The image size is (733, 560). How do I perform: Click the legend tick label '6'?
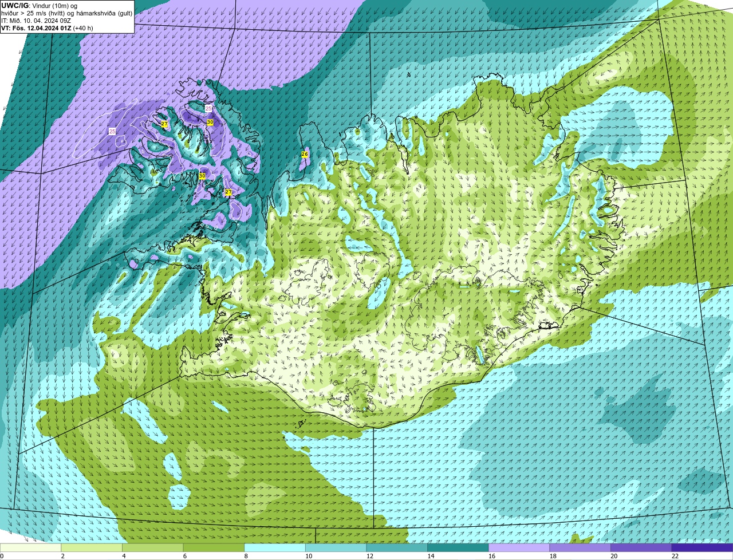point(184,556)
